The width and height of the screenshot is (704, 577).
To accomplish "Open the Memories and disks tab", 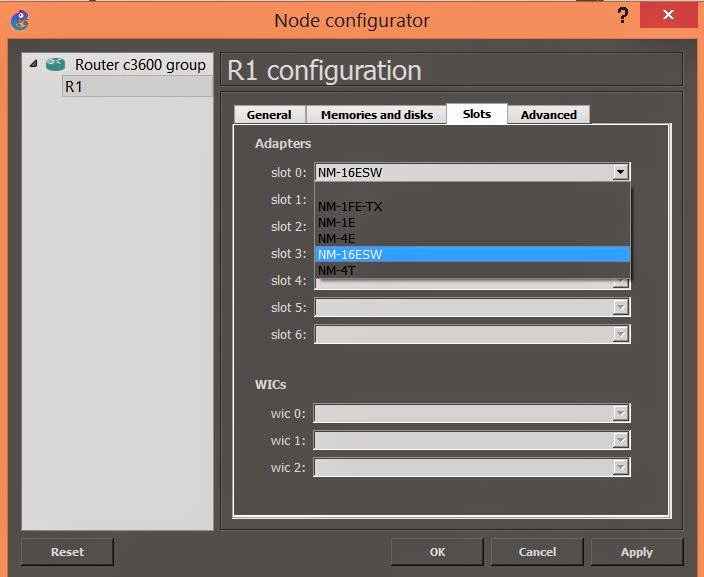I will tap(377, 115).
